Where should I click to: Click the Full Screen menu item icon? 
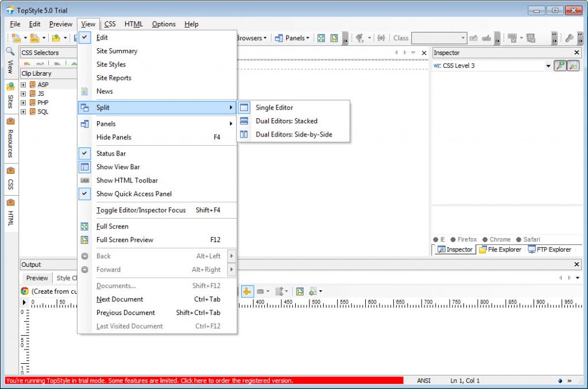coord(85,227)
